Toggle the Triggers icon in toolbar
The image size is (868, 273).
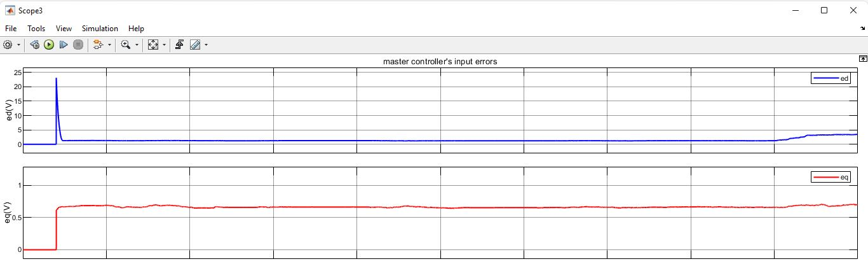coord(180,45)
